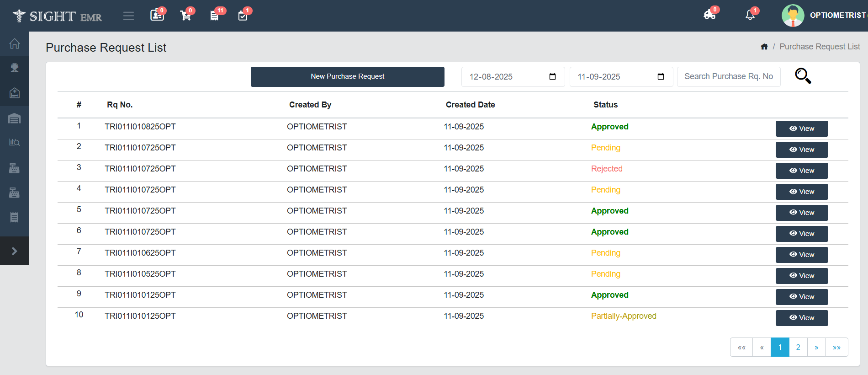Expand the sidebar with the chevron arrow
This screenshot has height=375, width=868.
14,251
